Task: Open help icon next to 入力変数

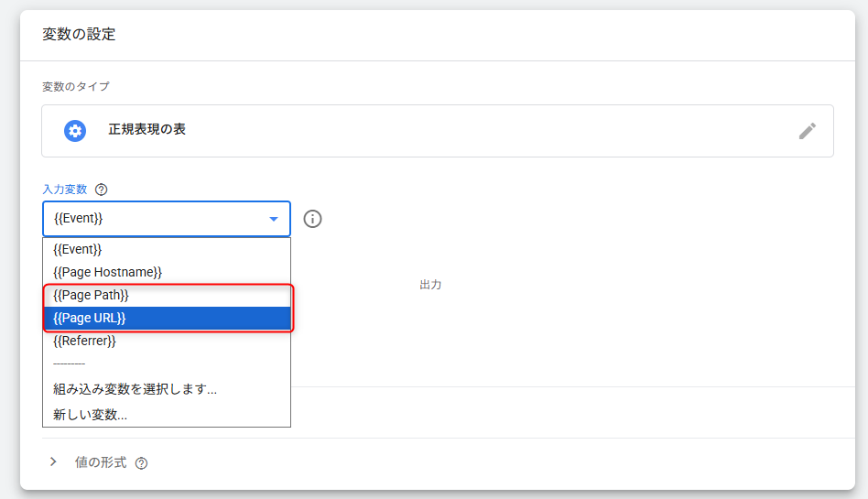Action: 102,190
